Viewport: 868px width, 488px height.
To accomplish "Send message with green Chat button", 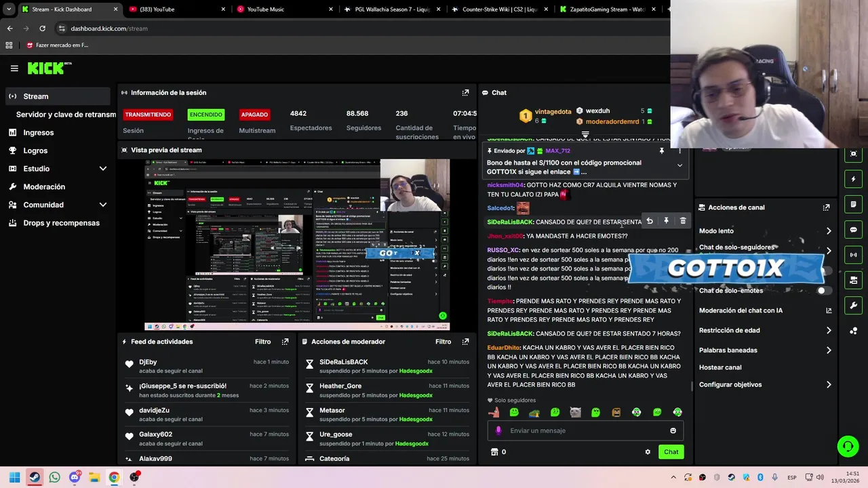I will click(671, 452).
